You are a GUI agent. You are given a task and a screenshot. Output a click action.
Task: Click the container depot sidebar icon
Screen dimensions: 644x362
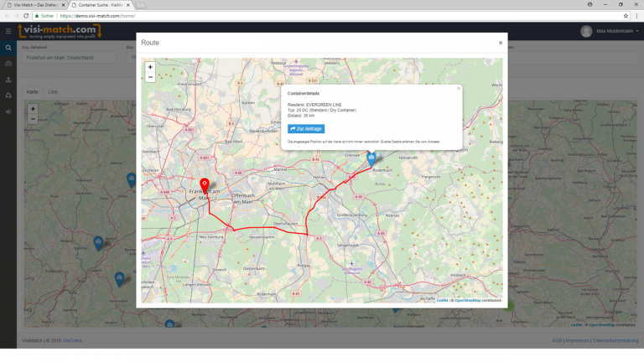(8, 64)
